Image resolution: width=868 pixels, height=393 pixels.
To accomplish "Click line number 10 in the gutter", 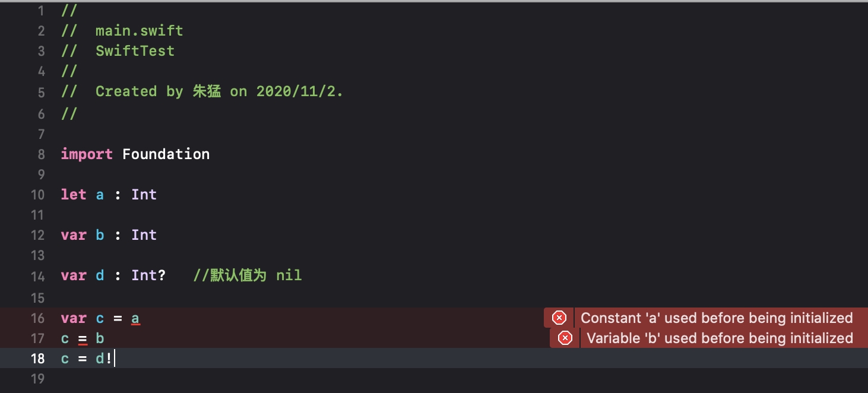I will point(37,195).
